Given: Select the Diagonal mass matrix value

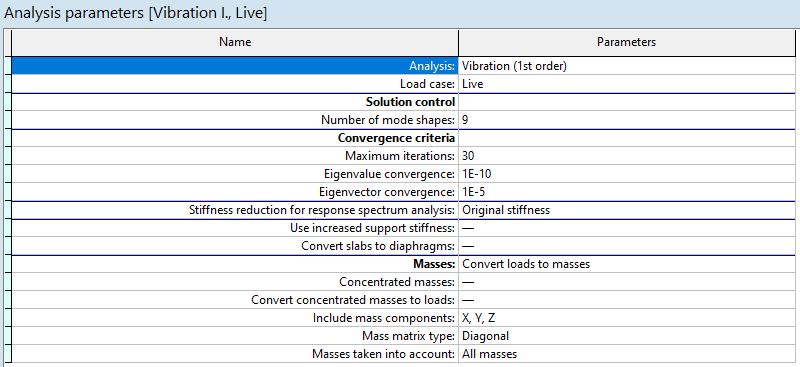Looking at the screenshot, I should coord(485,336).
